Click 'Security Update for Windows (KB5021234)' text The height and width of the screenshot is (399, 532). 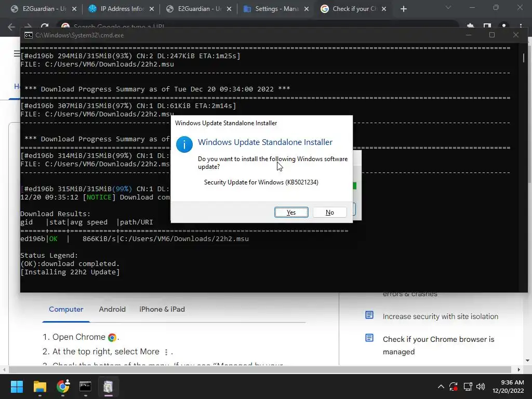[x=261, y=182]
